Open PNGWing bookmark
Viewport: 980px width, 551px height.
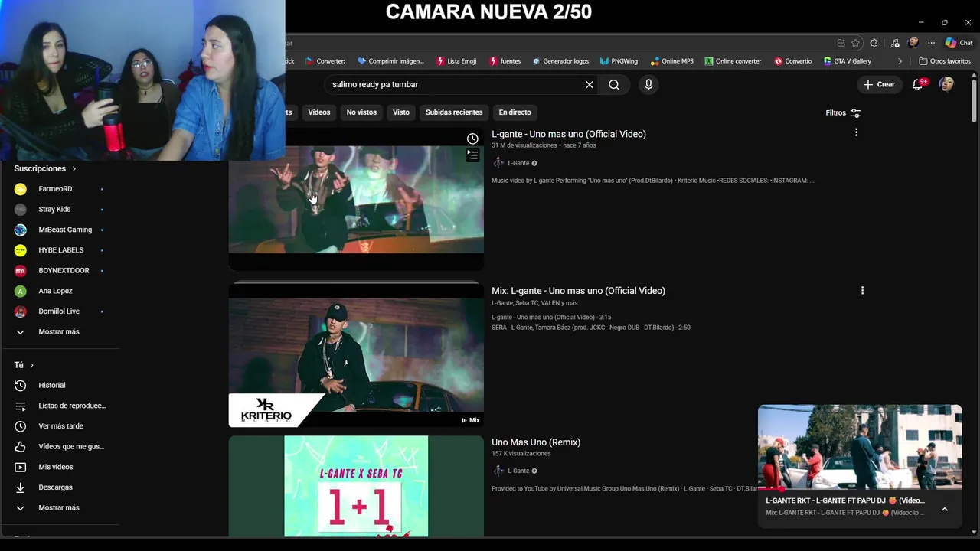click(x=619, y=61)
